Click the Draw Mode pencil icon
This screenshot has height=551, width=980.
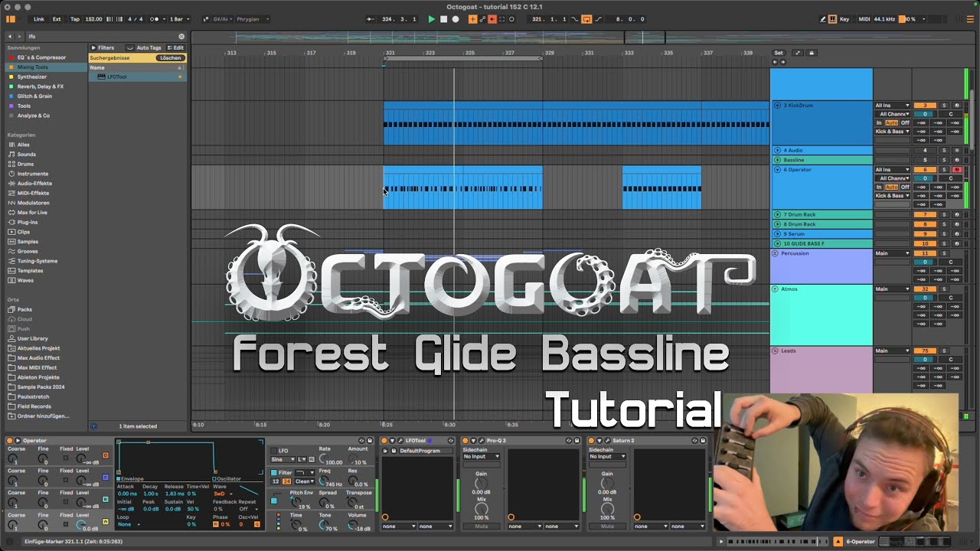tap(823, 19)
